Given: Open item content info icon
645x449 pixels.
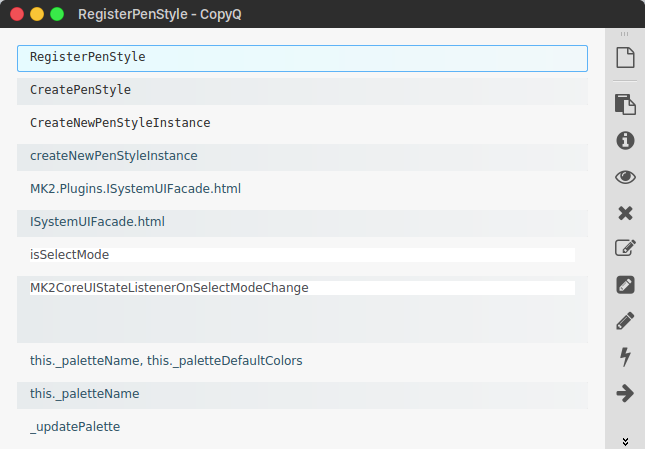Looking at the screenshot, I should (x=625, y=140).
